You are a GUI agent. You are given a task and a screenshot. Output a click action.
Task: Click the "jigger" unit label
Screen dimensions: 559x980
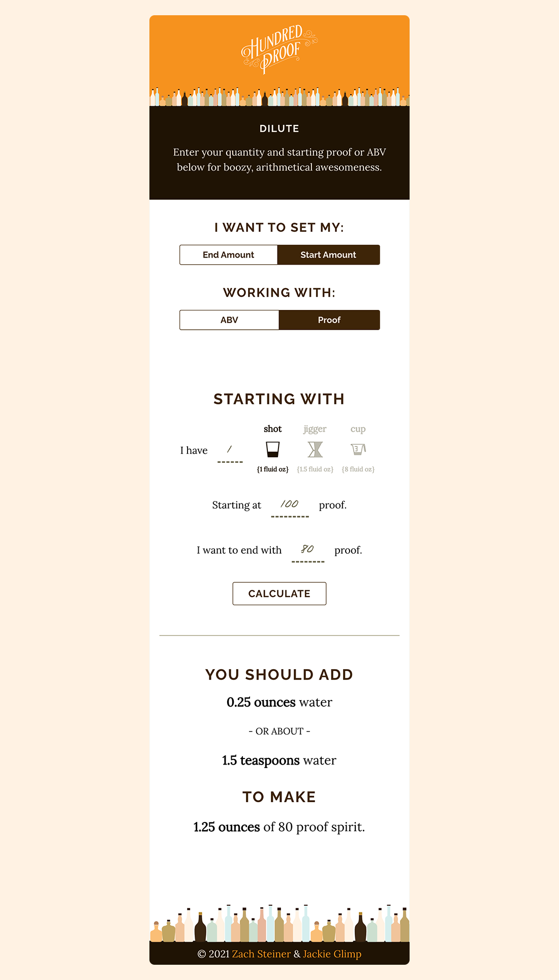coord(315,429)
